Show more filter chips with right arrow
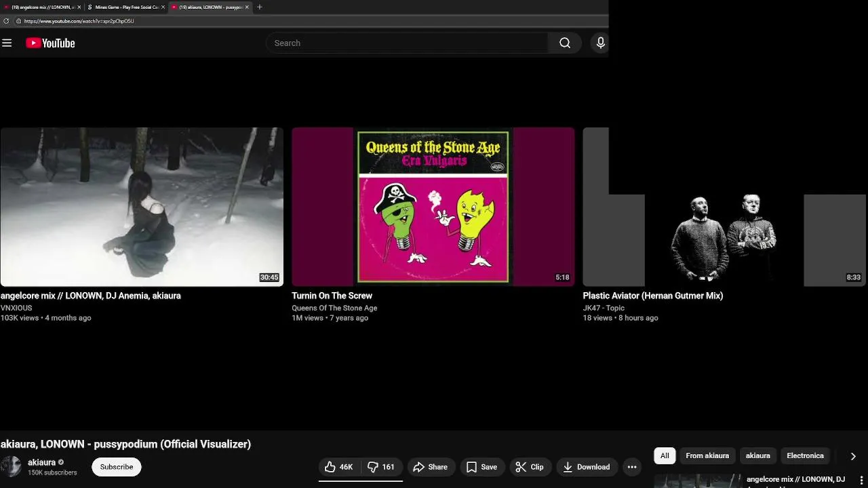The width and height of the screenshot is (868, 488). click(x=853, y=456)
